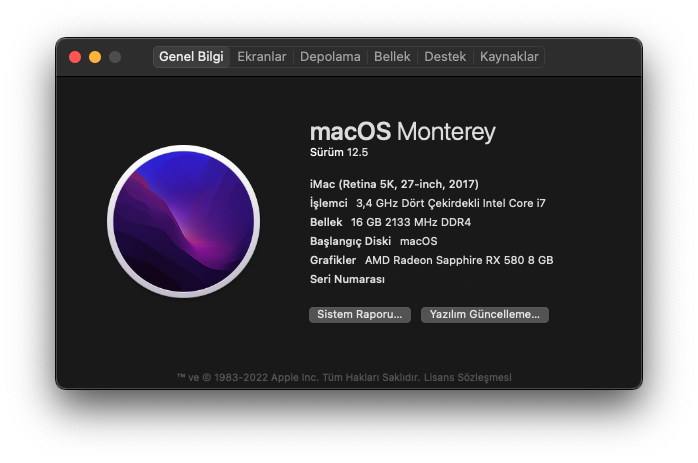
Task: Open Sistem Raporu
Action: click(x=359, y=314)
